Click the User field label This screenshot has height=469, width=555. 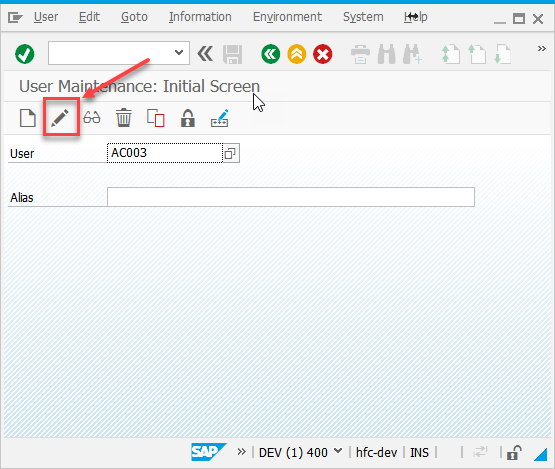click(x=22, y=154)
